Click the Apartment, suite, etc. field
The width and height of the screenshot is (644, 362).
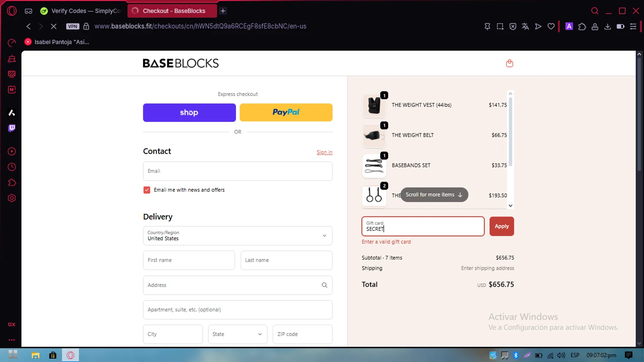(x=237, y=310)
